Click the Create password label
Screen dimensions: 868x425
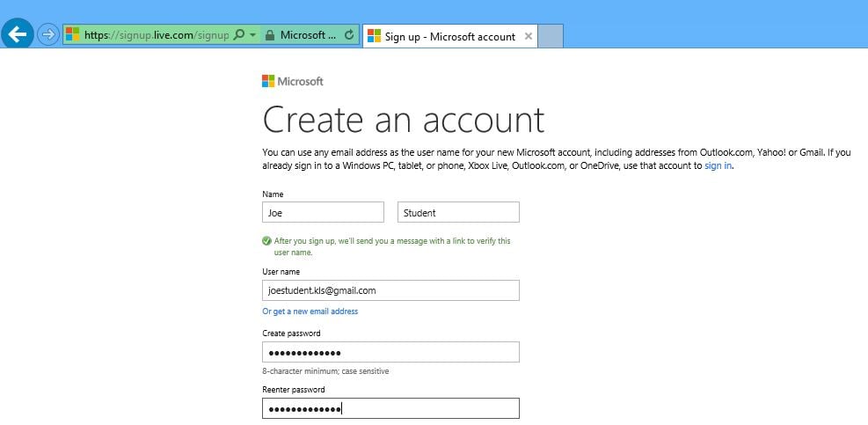click(x=291, y=333)
